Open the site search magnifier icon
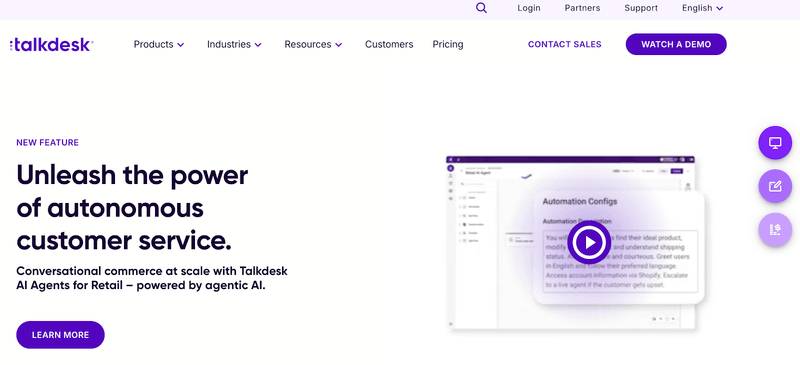This screenshot has height=365, width=800. [x=481, y=8]
